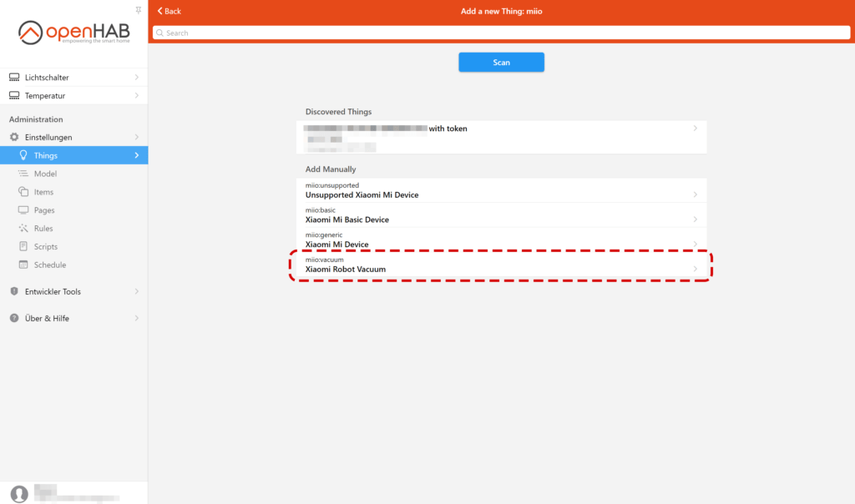Viewport: 855px width, 504px height.
Task: Click the Back link
Action: 169,11
